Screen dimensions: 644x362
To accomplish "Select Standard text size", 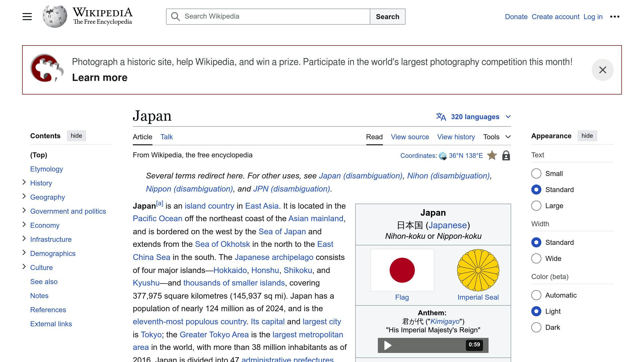I will (536, 190).
